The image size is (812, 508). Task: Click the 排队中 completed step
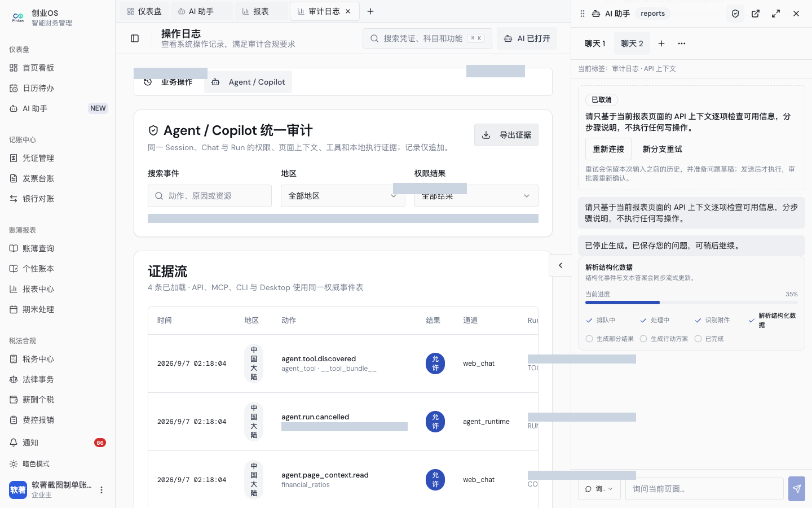tap(601, 320)
